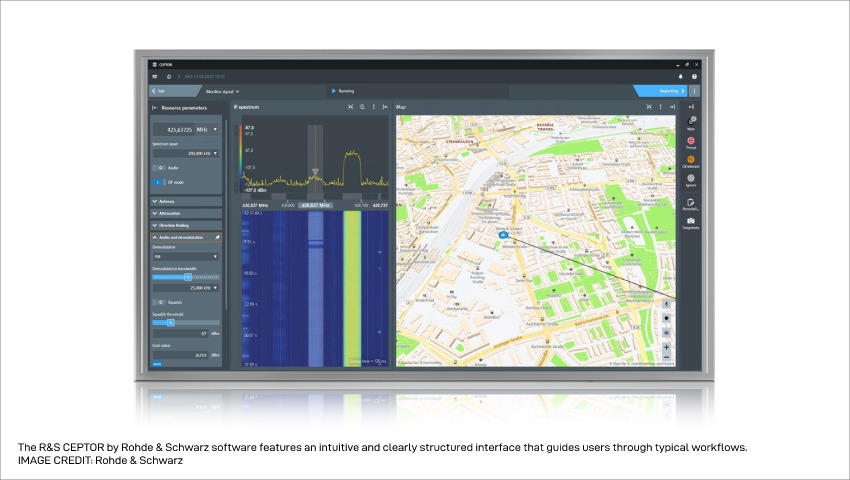Collapse the Map panel arrow
The height and width of the screenshot is (480, 850).
pyautogui.click(x=672, y=107)
